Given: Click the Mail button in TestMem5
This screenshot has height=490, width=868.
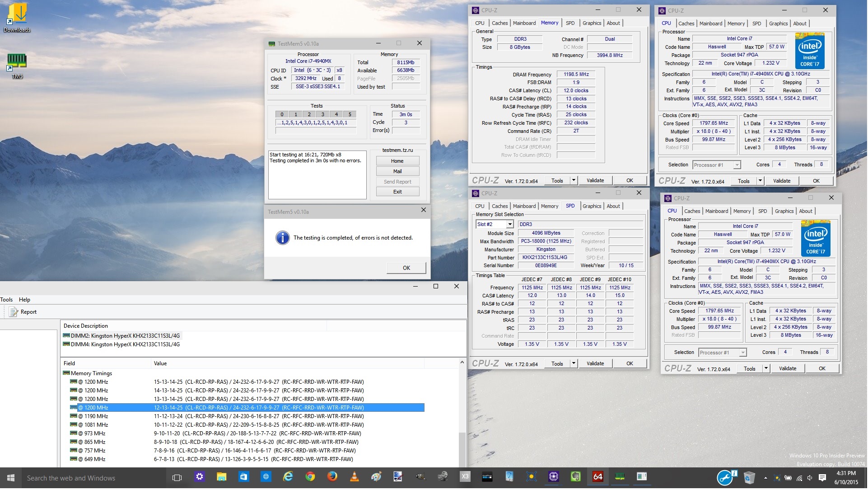Looking at the screenshot, I should click(x=398, y=172).
